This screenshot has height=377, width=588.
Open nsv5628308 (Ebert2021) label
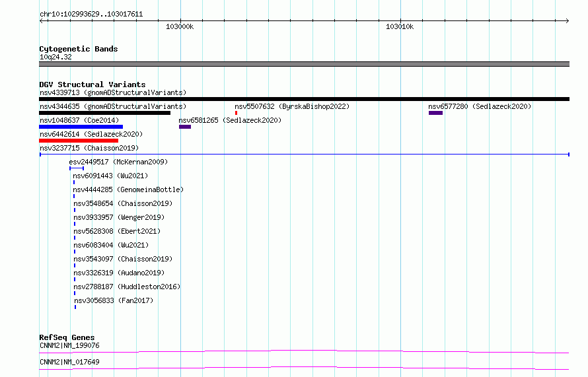point(117,231)
